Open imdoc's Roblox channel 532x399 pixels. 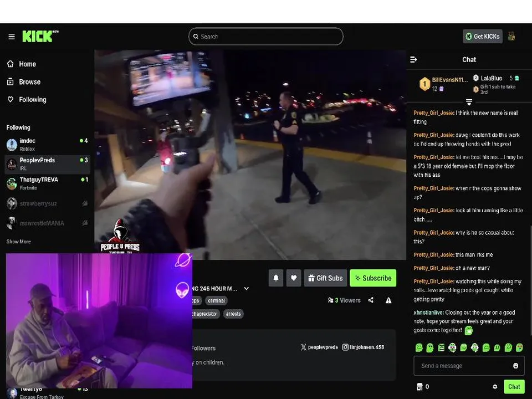[47, 145]
